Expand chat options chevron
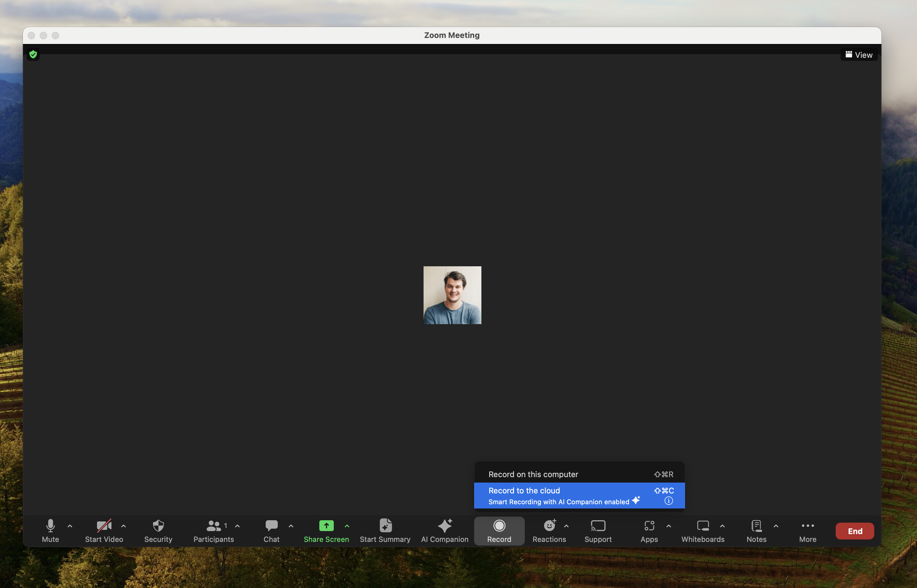Viewport: 917px width, 588px height. click(291, 526)
